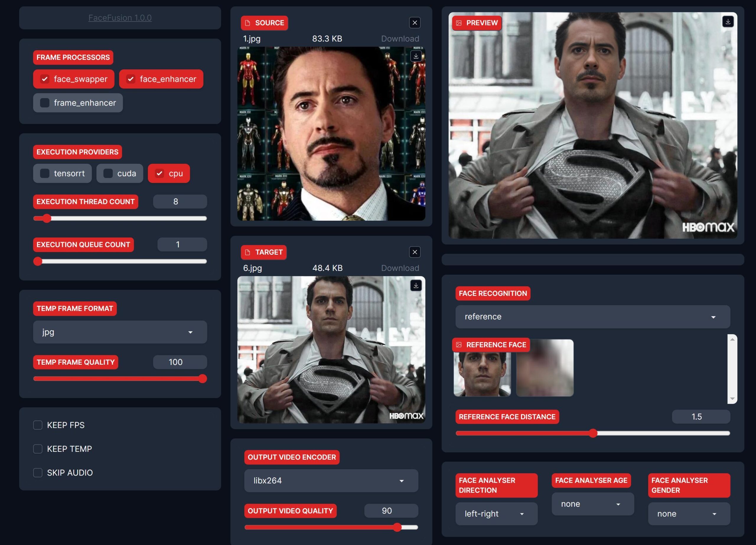
Task: Adjust the Execution Queue Count slider
Action: click(x=120, y=261)
